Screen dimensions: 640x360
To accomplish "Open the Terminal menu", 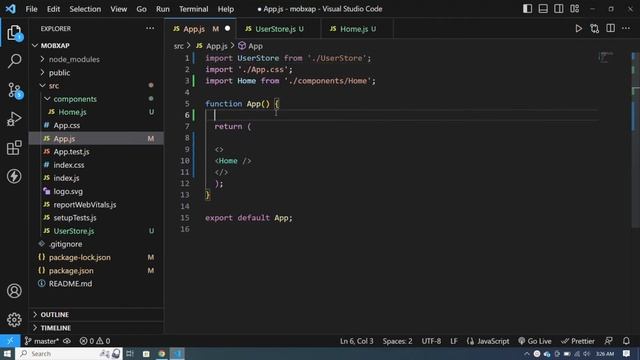I will 193,9.
